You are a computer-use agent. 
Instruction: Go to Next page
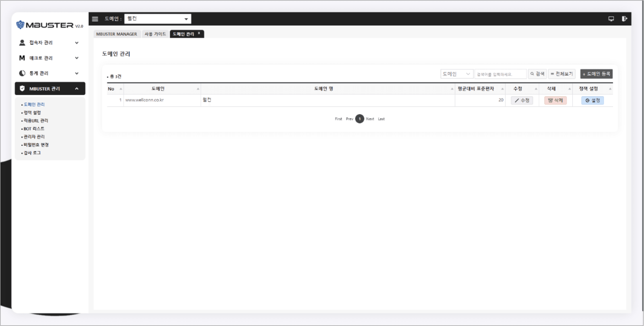370,119
